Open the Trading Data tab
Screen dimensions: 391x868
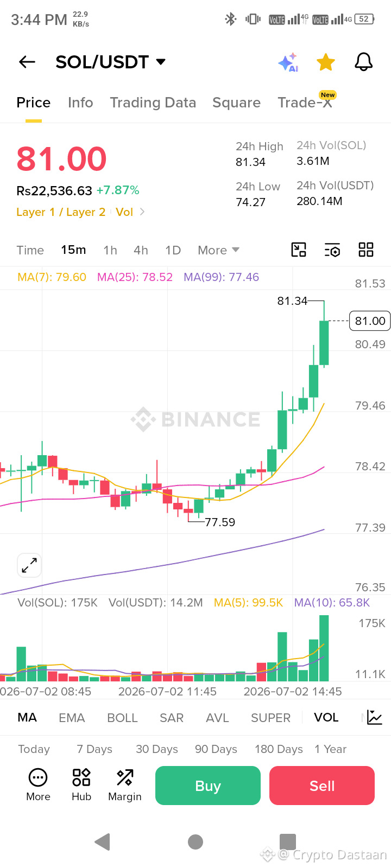pyautogui.click(x=153, y=103)
